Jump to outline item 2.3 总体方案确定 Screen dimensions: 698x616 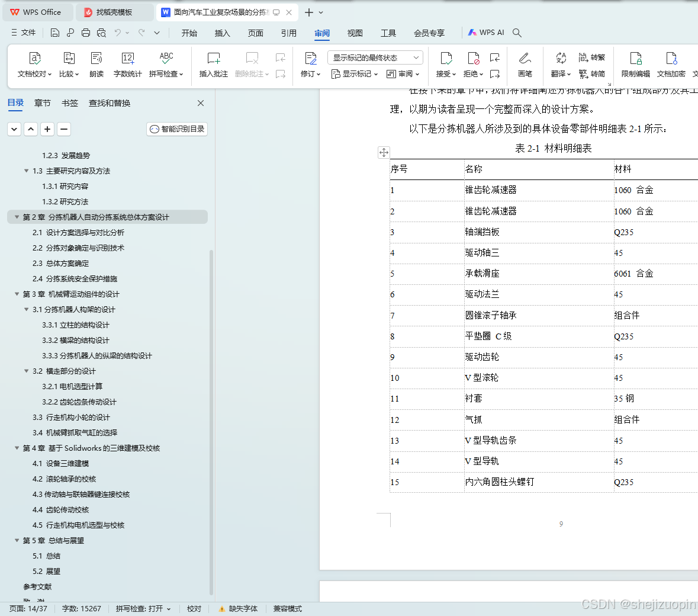[x=60, y=264]
